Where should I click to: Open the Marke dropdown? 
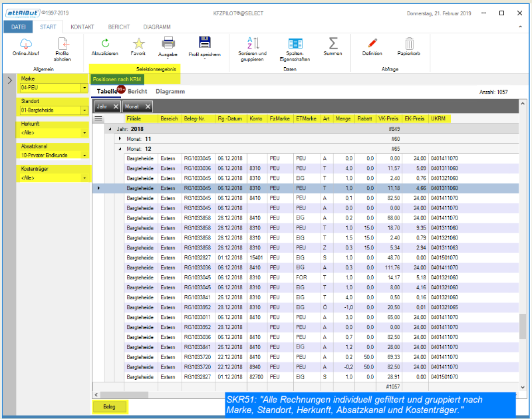point(84,88)
